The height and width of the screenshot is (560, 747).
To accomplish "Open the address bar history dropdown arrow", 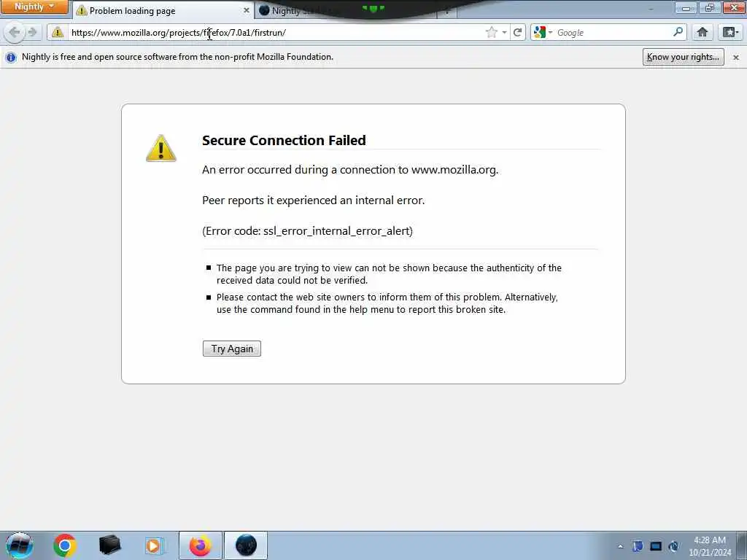I will click(504, 32).
